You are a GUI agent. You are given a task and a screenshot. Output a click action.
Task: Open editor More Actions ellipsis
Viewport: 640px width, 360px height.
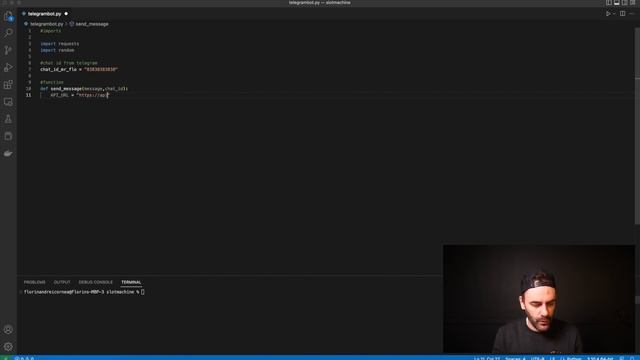[x=632, y=13]
